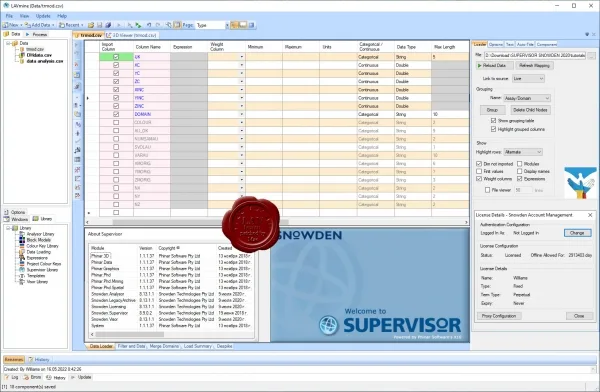
Task: Toggle the Show grouping table checkbox
Action: click(x=493, y=121)
